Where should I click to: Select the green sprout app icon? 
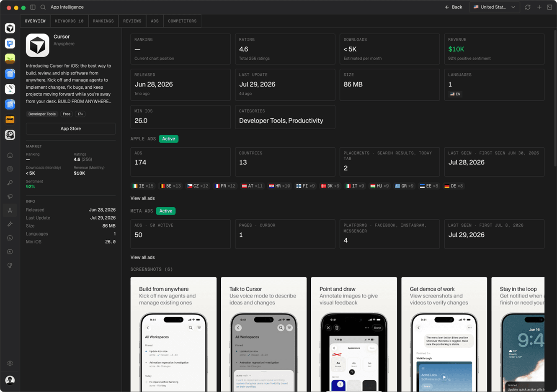[x=10, y=59]
